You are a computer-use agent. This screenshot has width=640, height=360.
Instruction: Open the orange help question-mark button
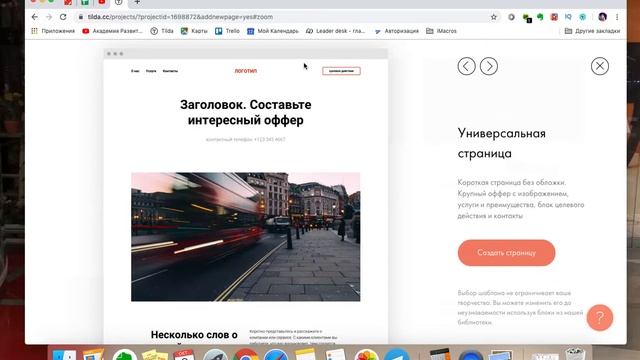coord(600,318)
